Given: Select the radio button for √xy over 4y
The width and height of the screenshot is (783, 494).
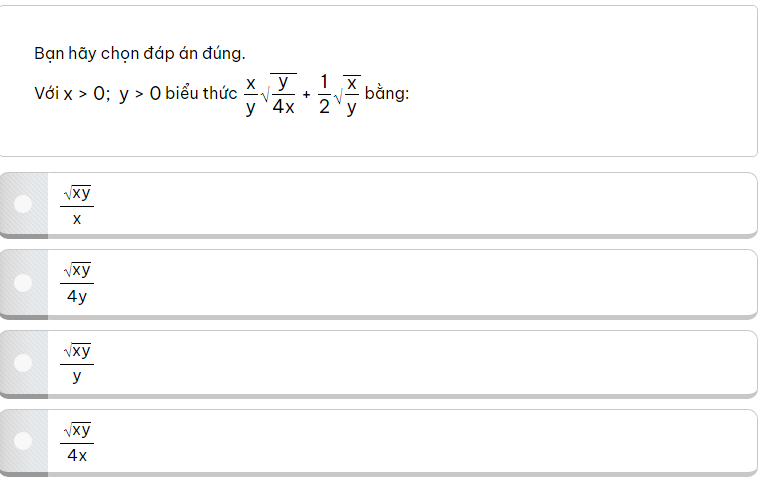Looking at the screenshot, I should pos(23,282).
